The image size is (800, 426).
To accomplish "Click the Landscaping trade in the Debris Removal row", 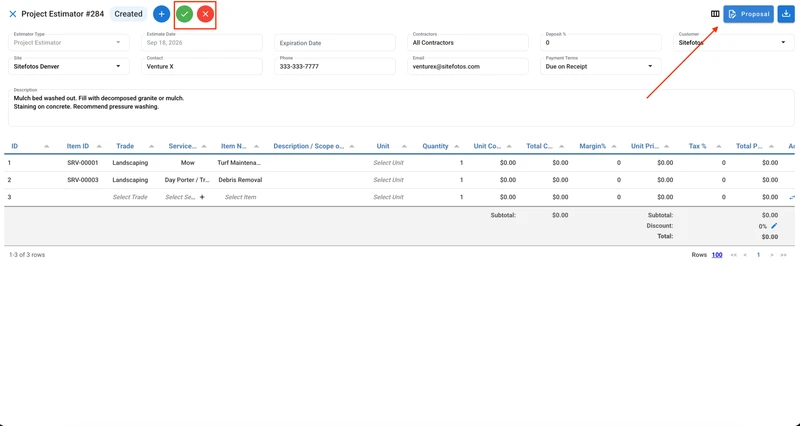I will 130,180.
